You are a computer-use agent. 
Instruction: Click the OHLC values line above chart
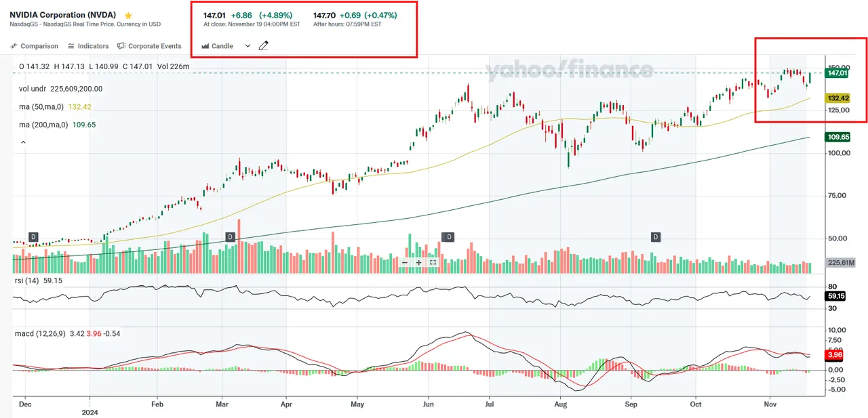tap(104, 66)
